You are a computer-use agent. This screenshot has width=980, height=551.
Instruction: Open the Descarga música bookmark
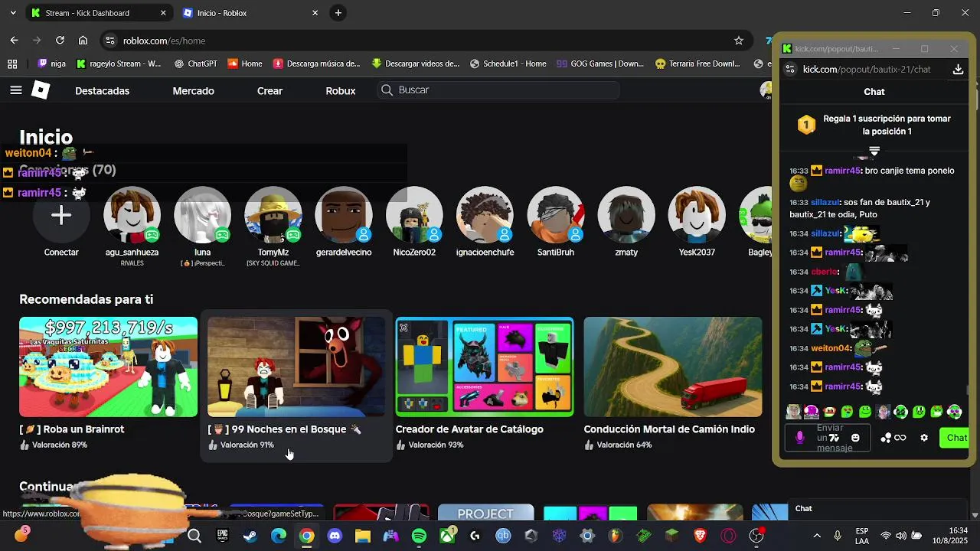(317, 64)
